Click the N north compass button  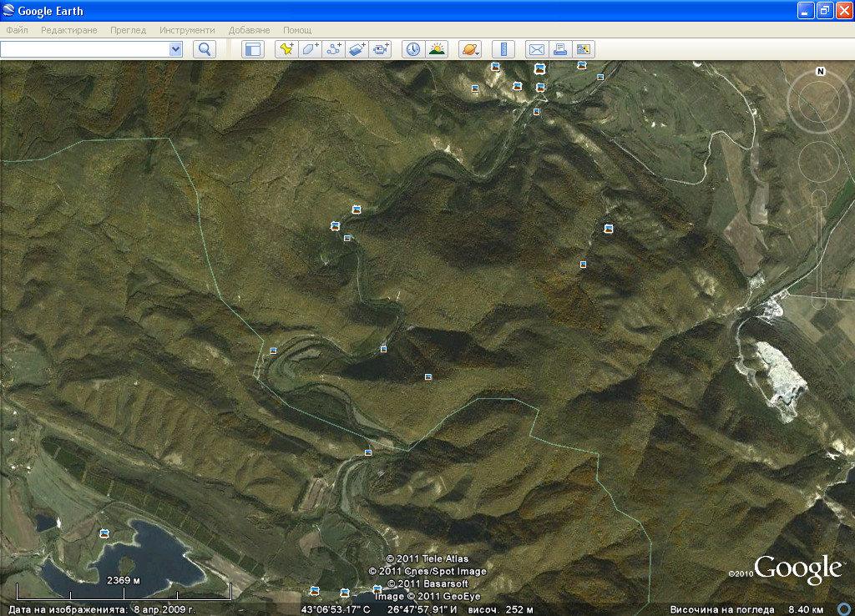820,72
